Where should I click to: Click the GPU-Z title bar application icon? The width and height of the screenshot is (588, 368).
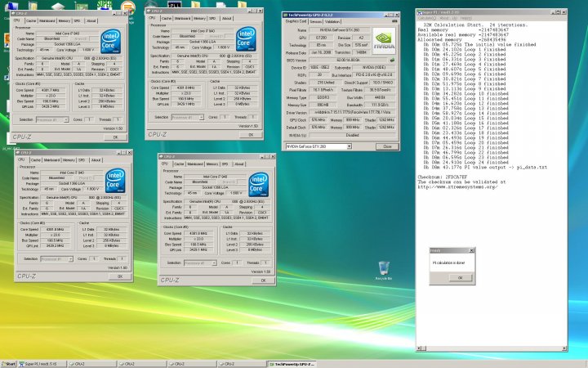(285, 15)
